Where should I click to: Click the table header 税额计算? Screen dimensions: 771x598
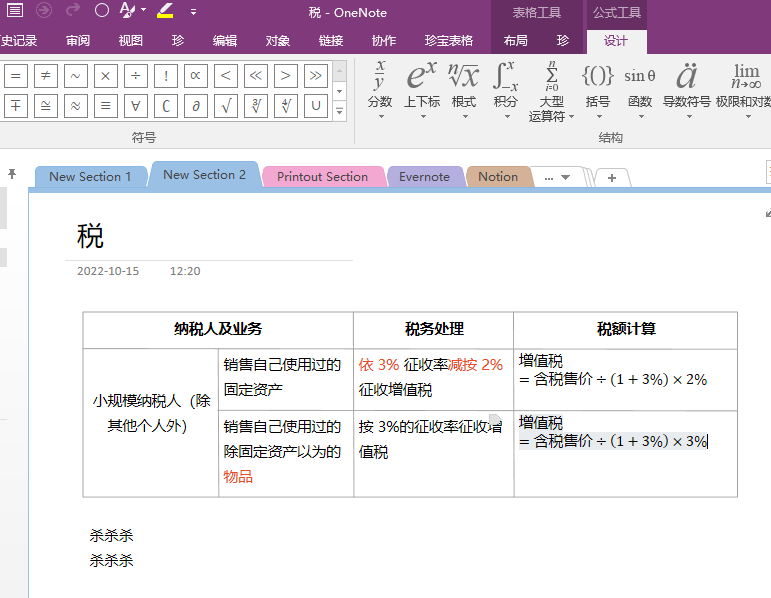click(626, 329)
